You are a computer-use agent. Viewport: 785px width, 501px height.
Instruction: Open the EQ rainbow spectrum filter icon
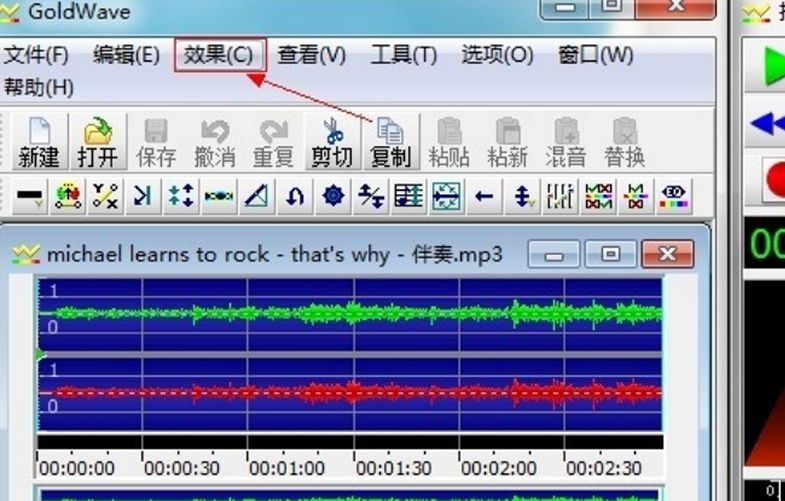pos(674,196)
